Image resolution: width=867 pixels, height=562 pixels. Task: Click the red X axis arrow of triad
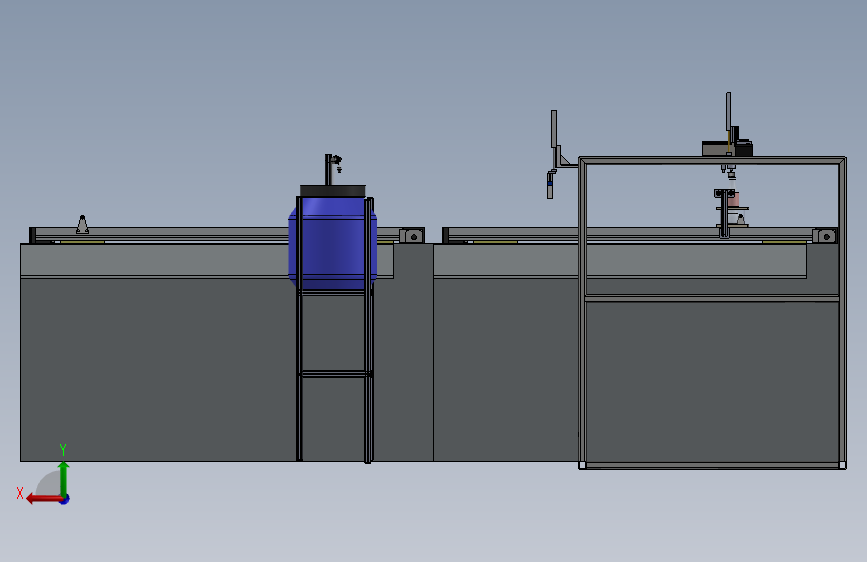pyautogui.click(x=43, y=499)
